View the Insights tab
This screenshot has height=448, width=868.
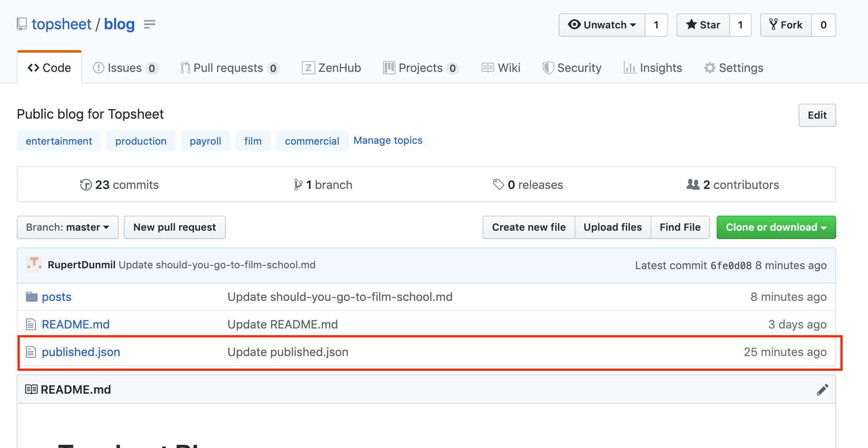coord(653,68)
